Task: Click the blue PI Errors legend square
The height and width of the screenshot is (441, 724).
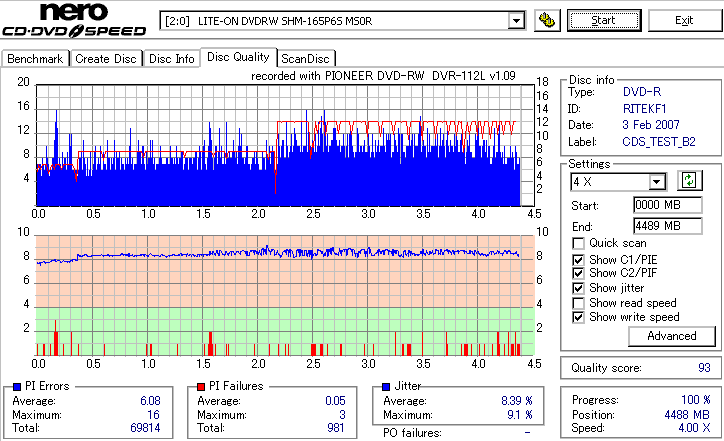Action: 17,387
